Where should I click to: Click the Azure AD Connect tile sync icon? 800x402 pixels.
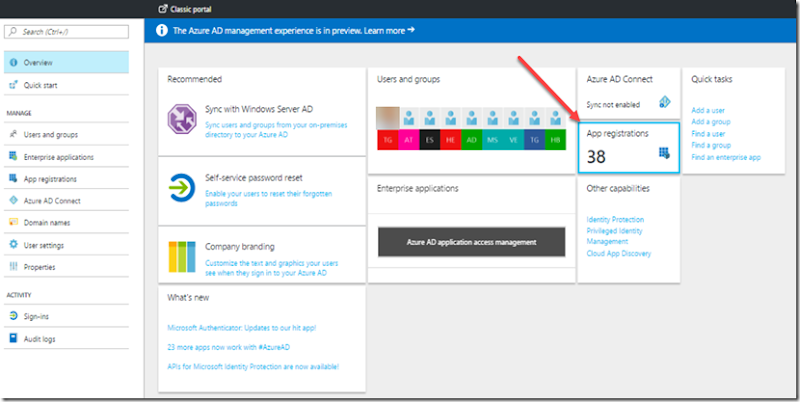coord(664,102)
